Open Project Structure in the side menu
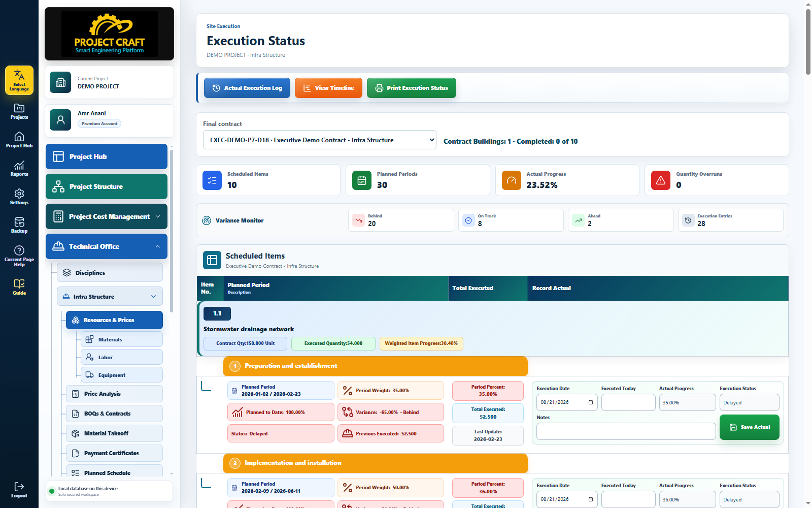 (x=107, y=186)
